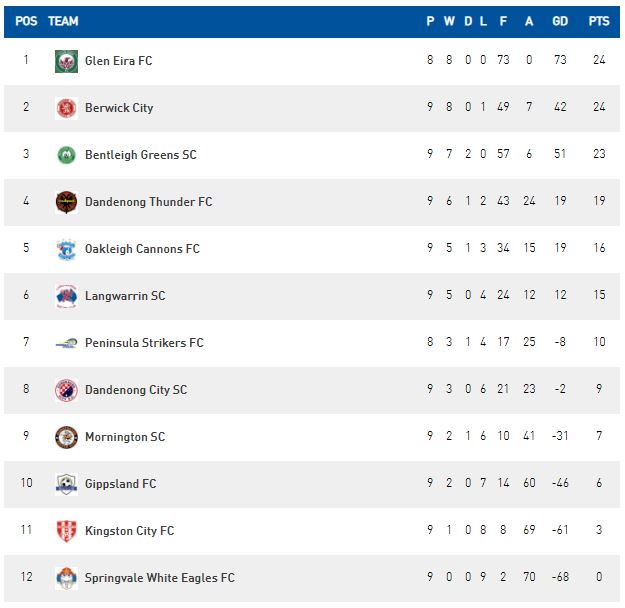
Task: Click the GD column header
Action: [560, 21]
